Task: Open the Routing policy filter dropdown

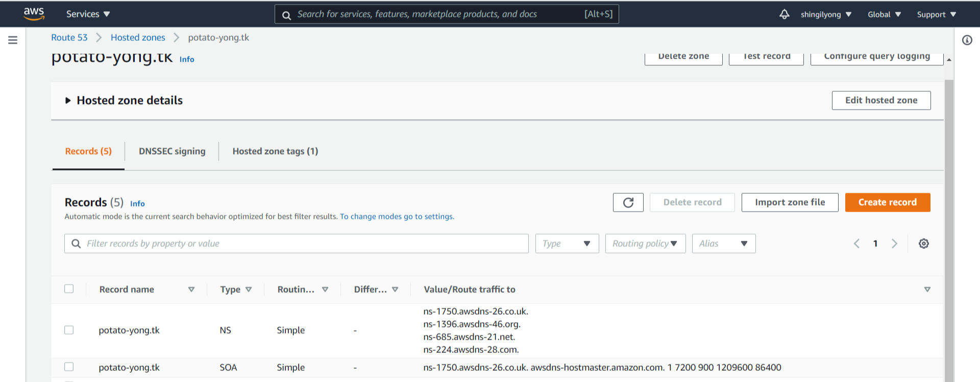Action: click(645, 244)
